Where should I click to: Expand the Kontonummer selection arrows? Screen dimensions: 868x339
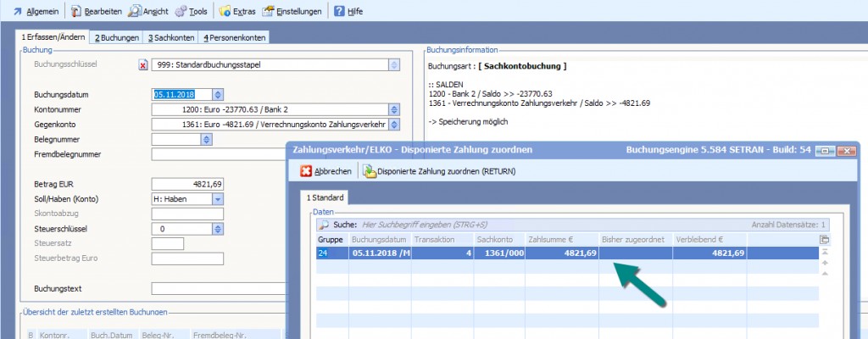click(393, 109)
